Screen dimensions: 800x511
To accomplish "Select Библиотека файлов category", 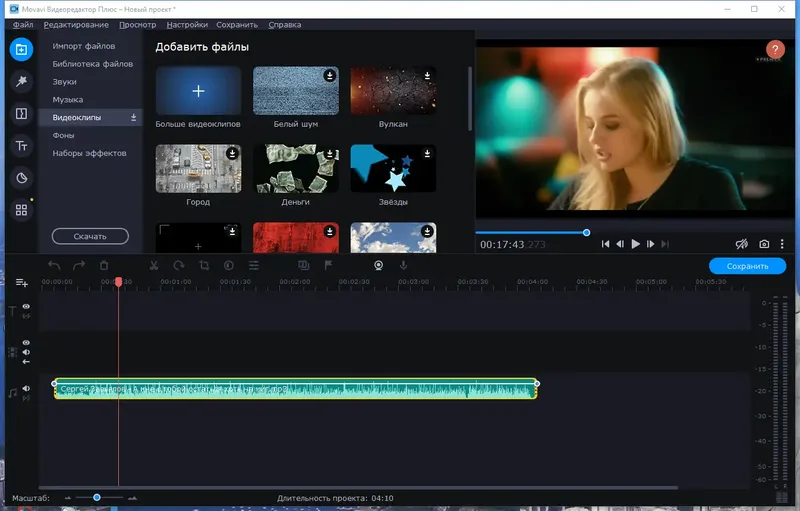I will [x=92, y=64].
